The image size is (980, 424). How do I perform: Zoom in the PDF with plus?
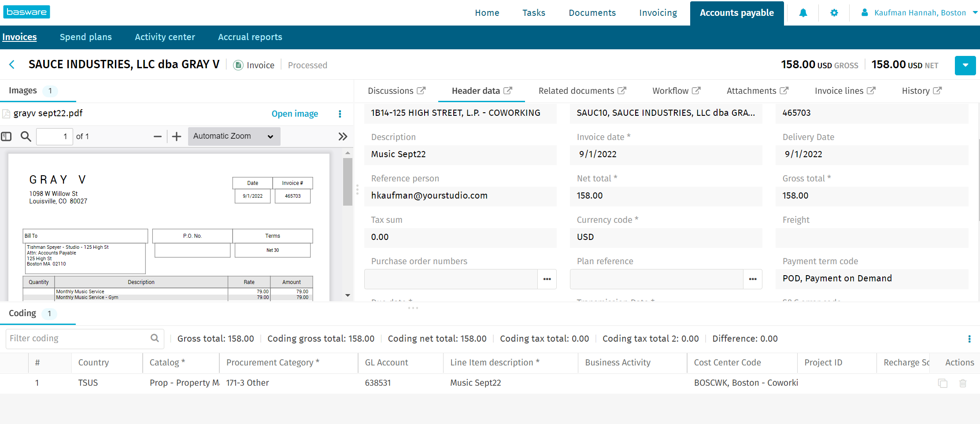pyautogui.click(x=177, y=136)
